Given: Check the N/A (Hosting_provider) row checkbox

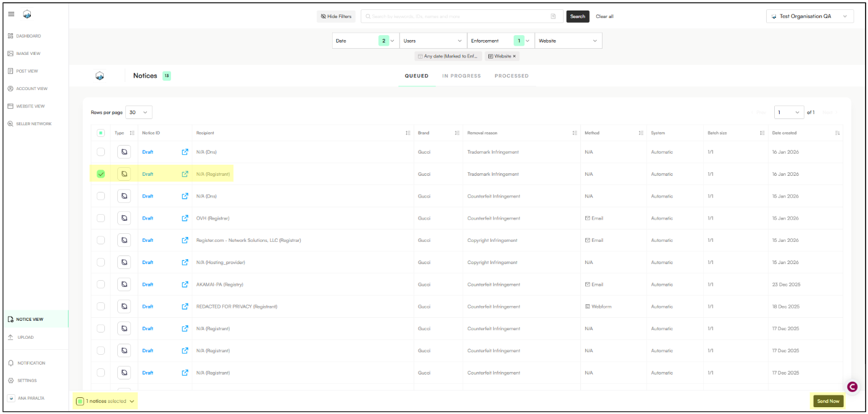Looking at the screenshot, I should point(101,262).
